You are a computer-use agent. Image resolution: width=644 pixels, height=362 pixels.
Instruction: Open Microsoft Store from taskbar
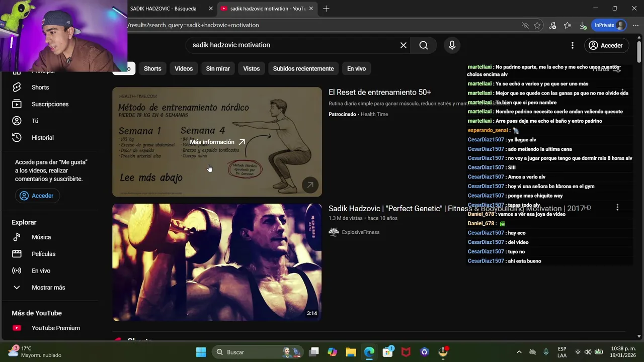[387, 352]
